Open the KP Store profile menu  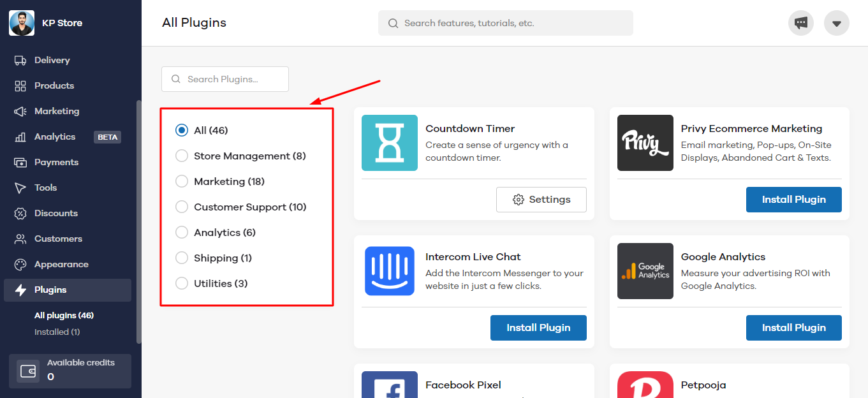tap(46, 23)
